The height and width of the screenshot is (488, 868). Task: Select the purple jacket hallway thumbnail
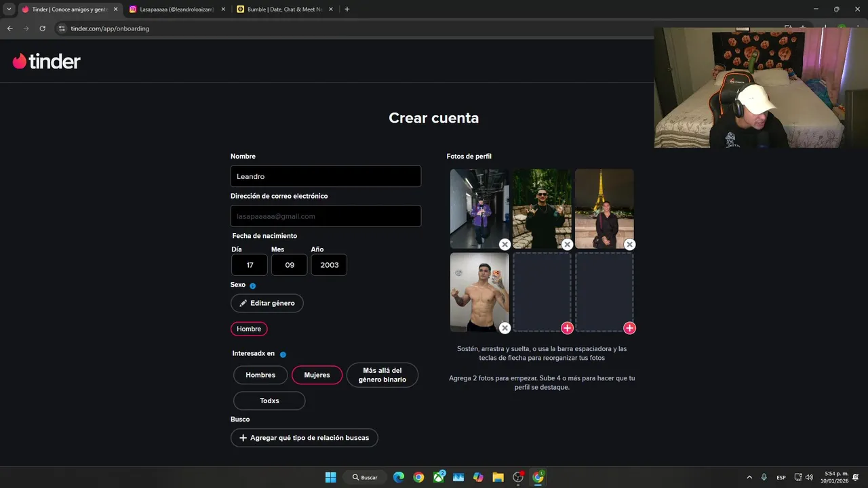(479, 209)
